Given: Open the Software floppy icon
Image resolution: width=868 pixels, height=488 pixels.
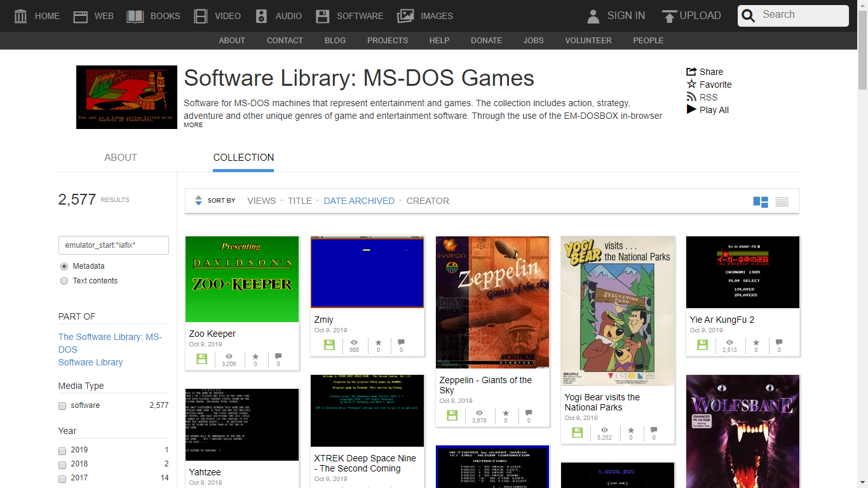Looking at the screenshot, I should pos(323,16).
